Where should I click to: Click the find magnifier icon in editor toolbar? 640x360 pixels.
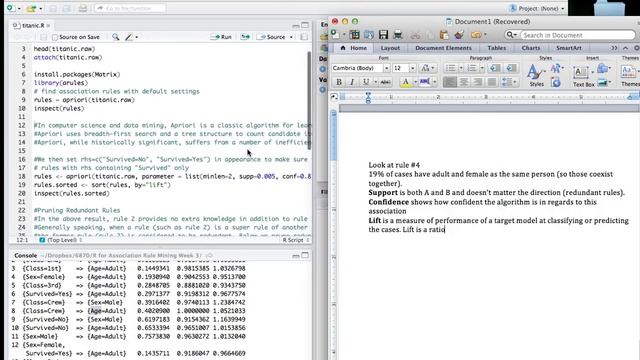(x=116, y=37)
